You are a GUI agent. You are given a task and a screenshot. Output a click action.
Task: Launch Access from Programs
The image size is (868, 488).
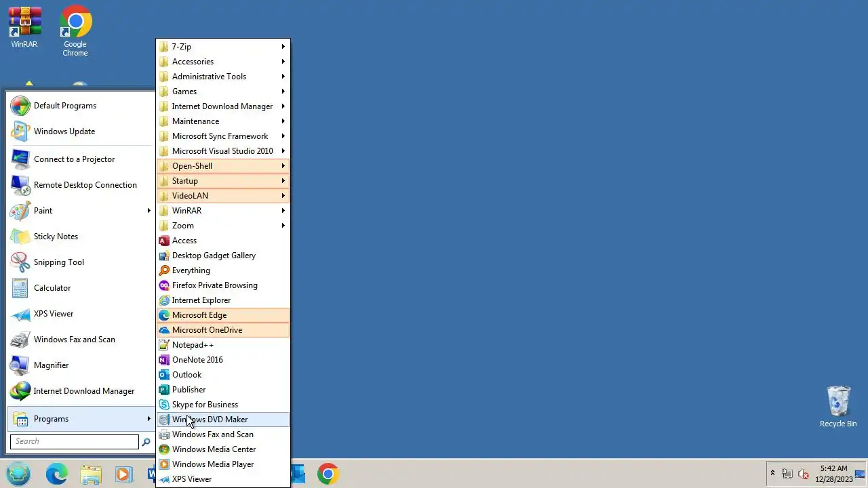pos(223,241)
